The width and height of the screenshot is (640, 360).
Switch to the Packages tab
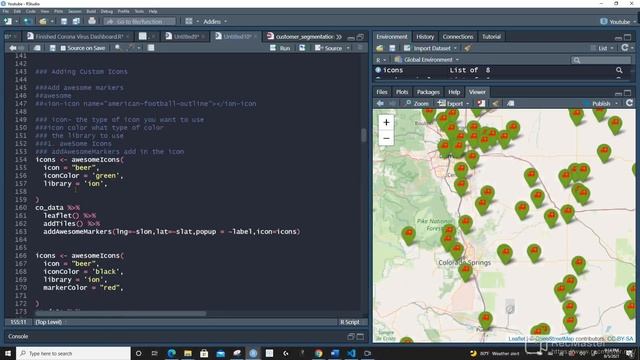(x=428, y=92)
